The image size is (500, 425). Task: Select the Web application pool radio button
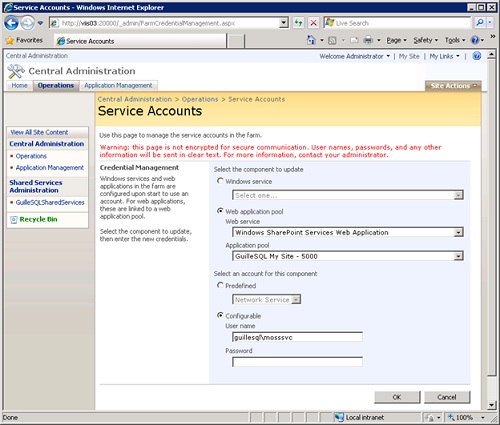(x=220, y=211)
